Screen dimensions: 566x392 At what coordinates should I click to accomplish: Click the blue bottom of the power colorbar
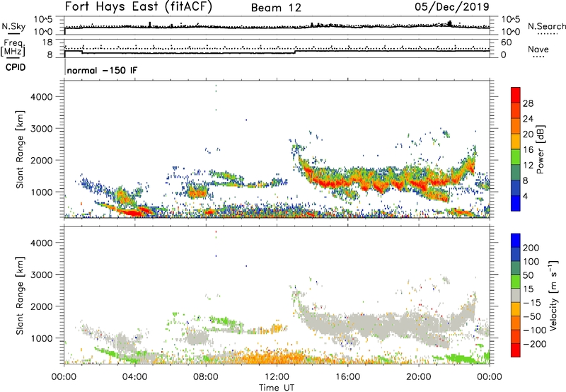coord(516,203)
